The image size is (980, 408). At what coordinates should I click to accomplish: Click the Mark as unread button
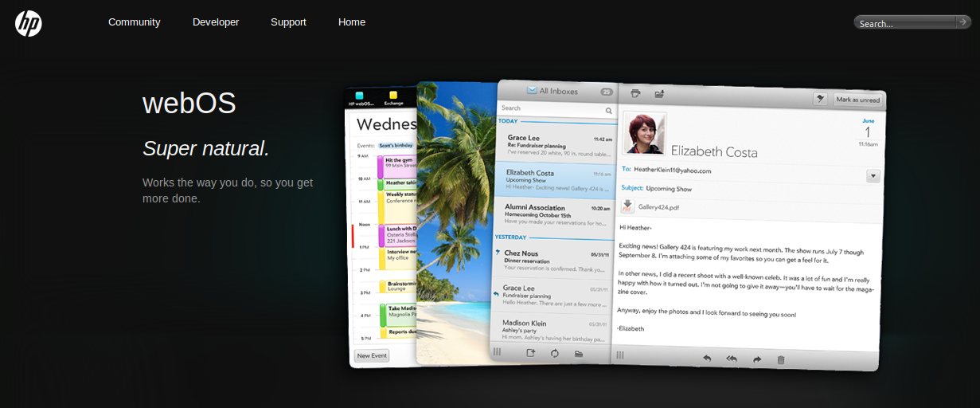coord(857,100)
